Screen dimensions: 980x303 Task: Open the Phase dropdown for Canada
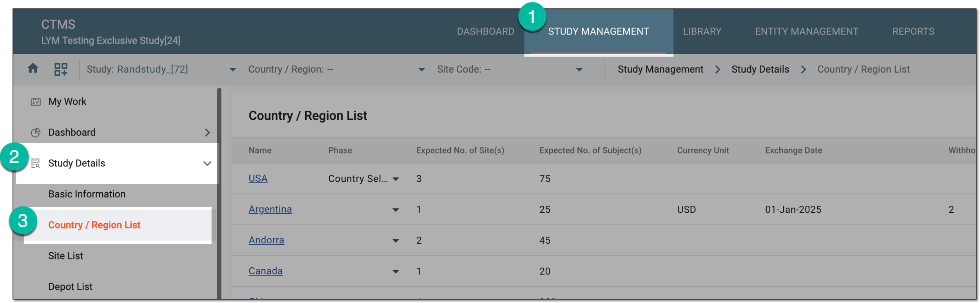point(396,272)
